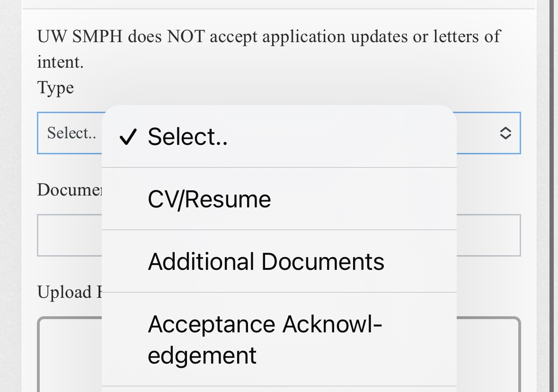Image resolution: width=558 pixels, height=392 pixels.
Task: Click the "Select.." placeholder in Type field
Action: click(x=71, y=133)
